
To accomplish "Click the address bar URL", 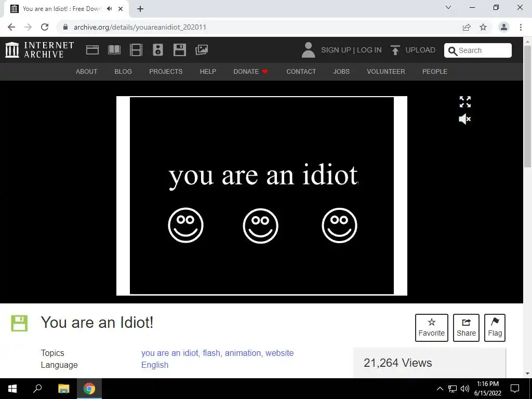I will (x=140, y=27).
